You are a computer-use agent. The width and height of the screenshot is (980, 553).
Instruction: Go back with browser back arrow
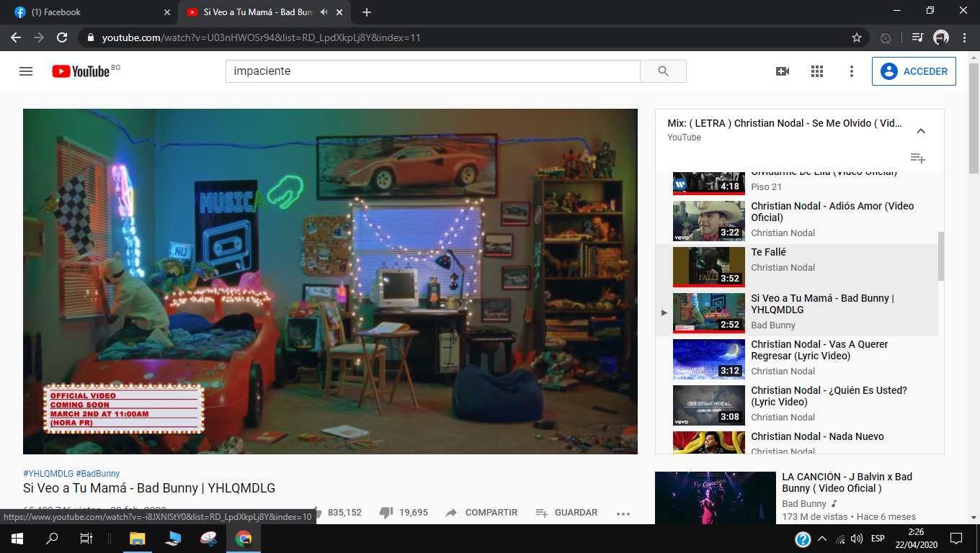point(16,37)
